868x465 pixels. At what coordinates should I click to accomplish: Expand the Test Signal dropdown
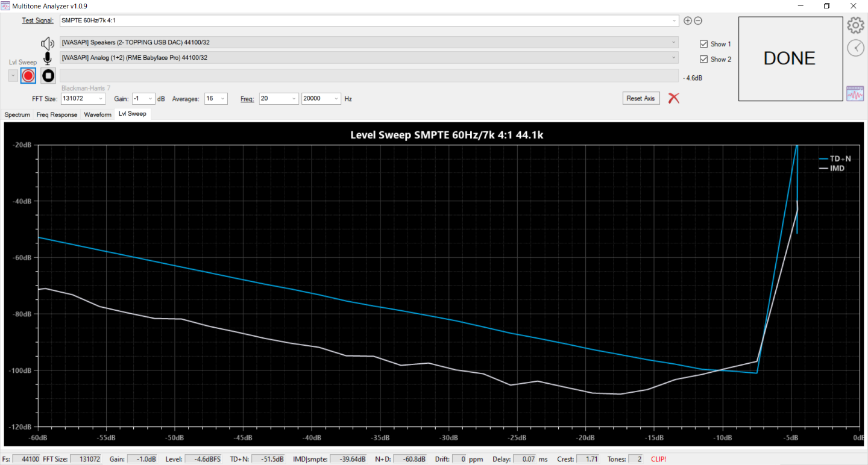click(x=674, y=21)
